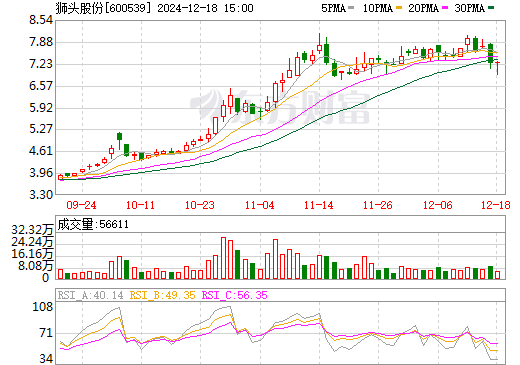Click the RSI_C:56.35 indicator label

[235, 295]
